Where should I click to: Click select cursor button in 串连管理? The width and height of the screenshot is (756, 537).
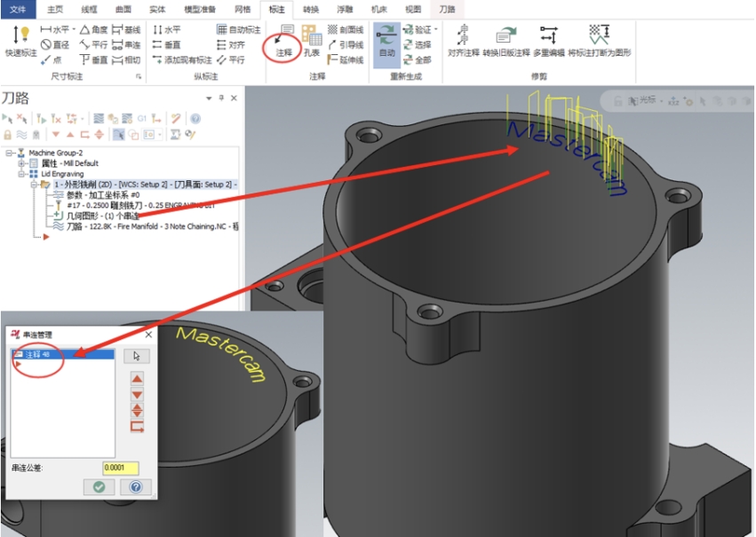tap(137, 356)
